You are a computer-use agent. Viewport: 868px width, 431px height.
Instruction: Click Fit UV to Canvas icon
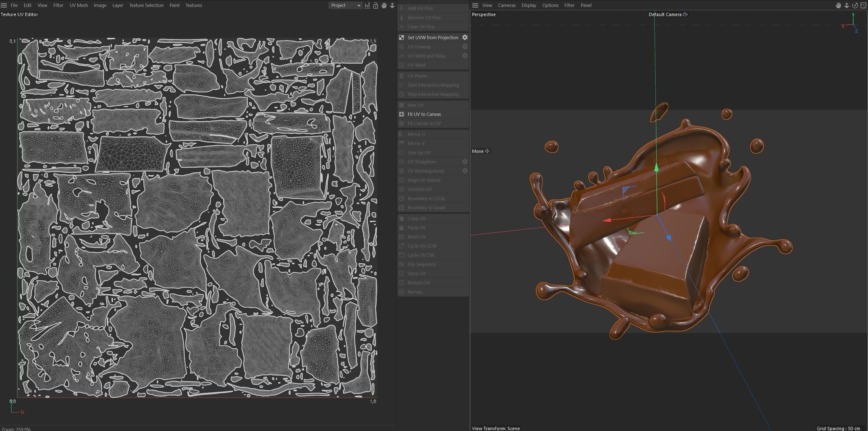point(401,114)
